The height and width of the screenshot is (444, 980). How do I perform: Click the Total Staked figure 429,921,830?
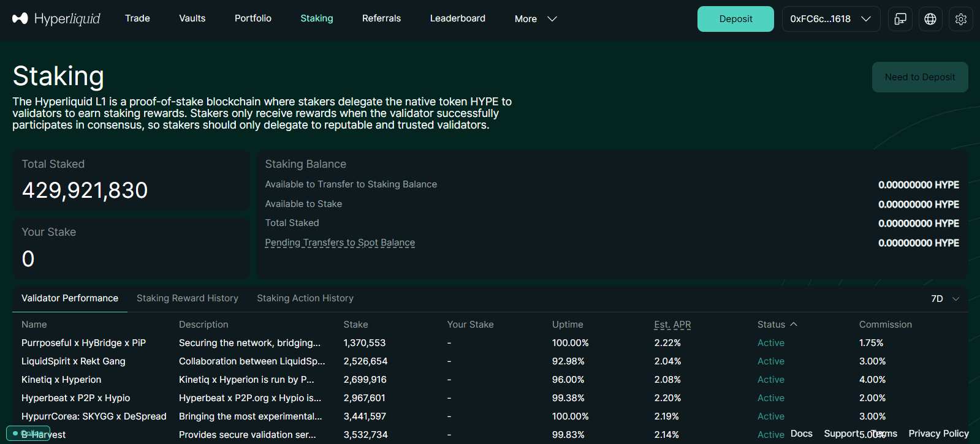[85, 190]
